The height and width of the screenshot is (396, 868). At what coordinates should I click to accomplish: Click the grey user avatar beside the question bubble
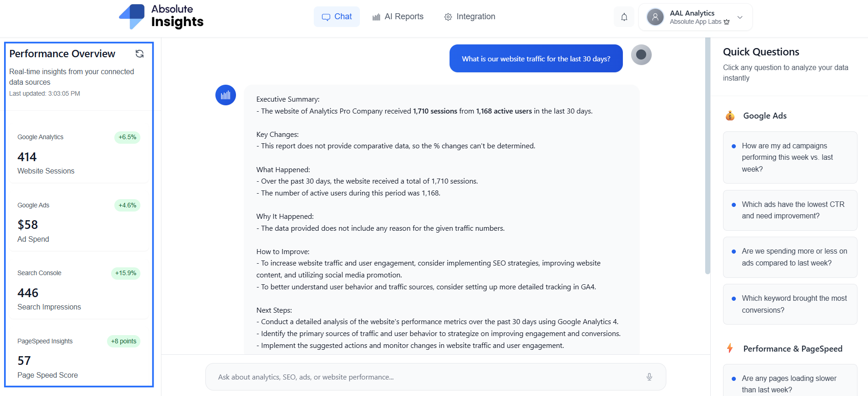point(641,55)
